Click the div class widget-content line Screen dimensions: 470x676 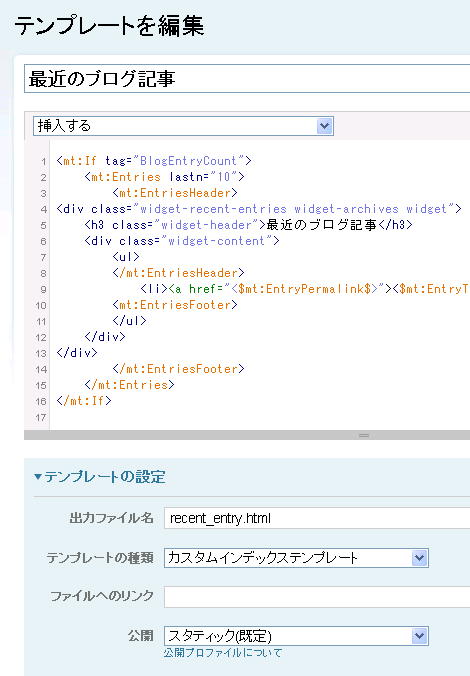182,241
